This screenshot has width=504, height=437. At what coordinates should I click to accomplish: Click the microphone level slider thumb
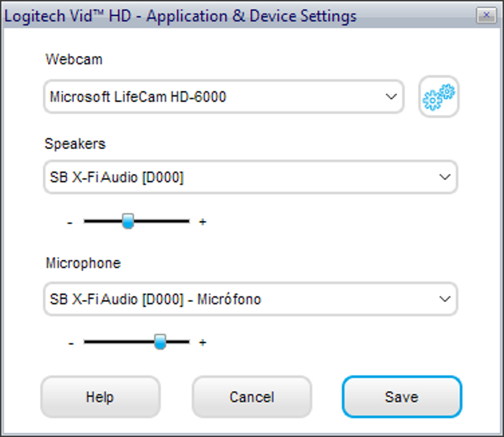160,342
